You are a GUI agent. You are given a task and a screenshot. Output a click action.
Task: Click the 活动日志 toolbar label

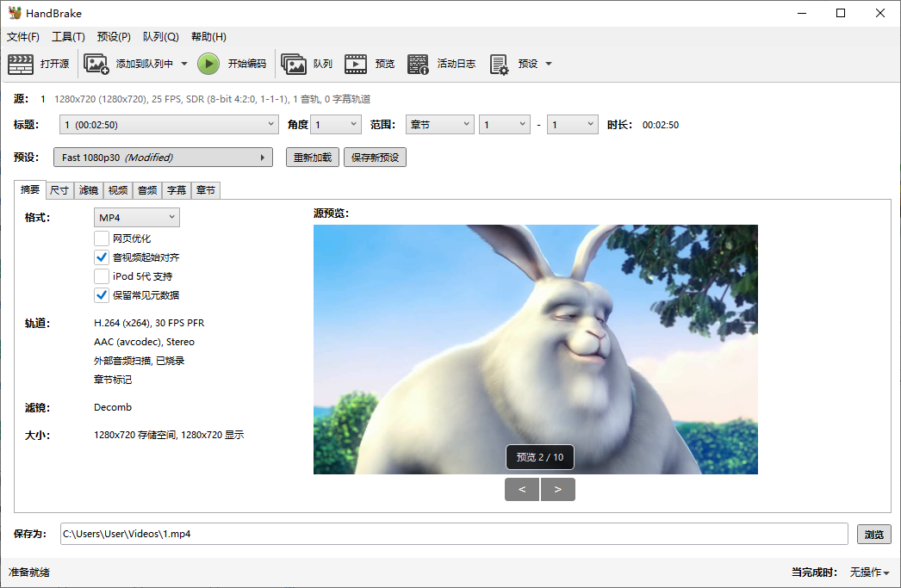[457, 64]
